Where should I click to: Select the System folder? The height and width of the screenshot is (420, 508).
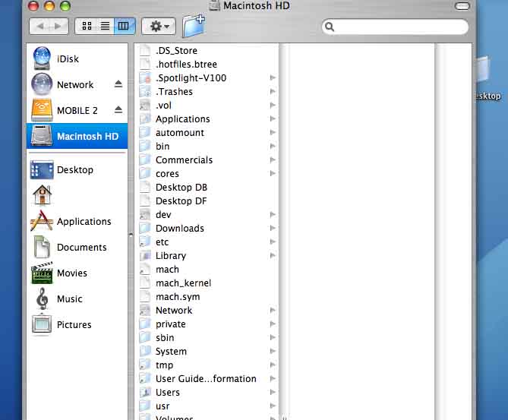[207, 352]
